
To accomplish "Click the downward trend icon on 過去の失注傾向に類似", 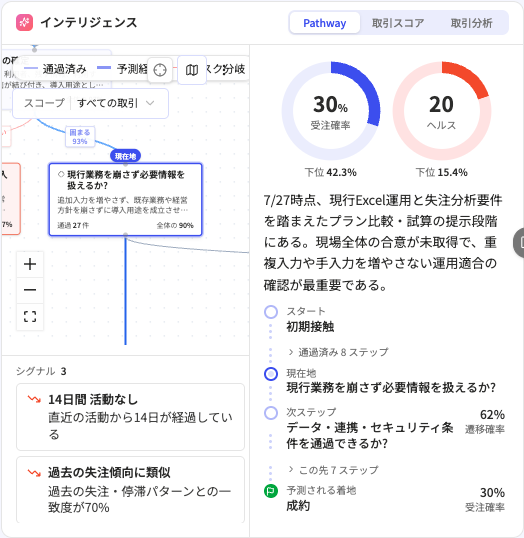I will point(34,472).
